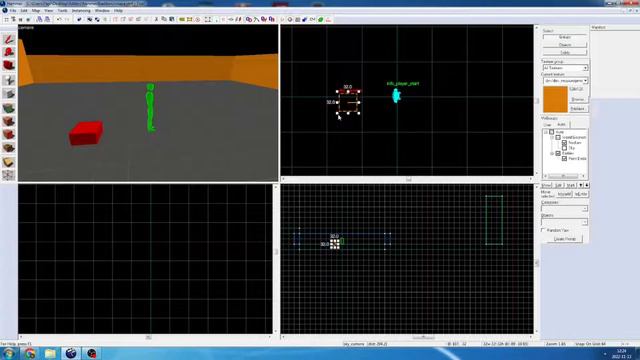Click the Solids select button
Screen dimensions: 640x360
(565, 53)
